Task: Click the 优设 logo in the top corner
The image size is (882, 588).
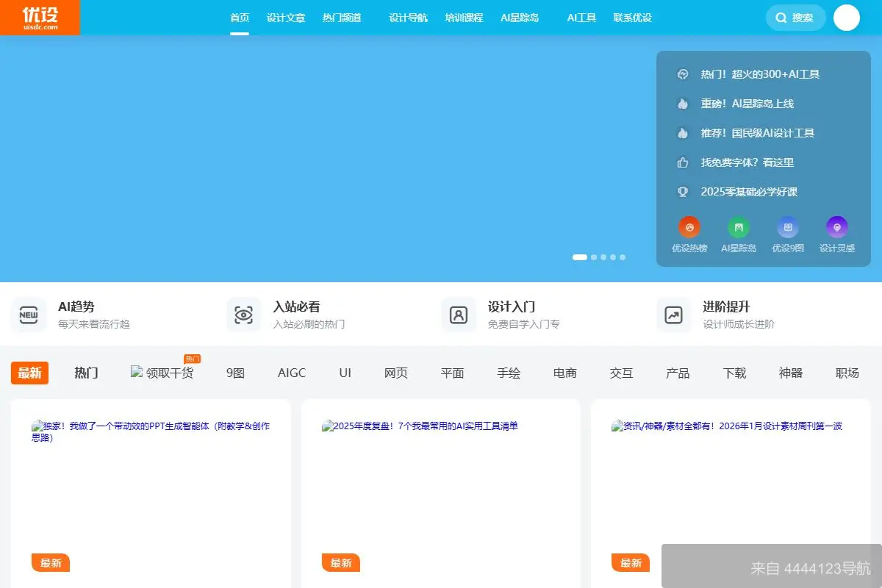Action: point(40,17)
